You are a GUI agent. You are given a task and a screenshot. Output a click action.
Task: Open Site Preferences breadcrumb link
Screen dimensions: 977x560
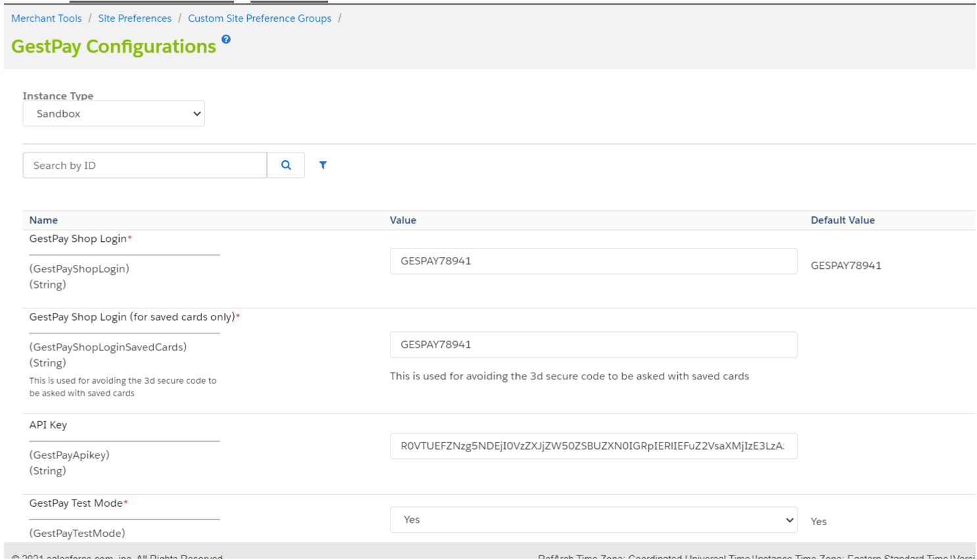click(135, 18)
